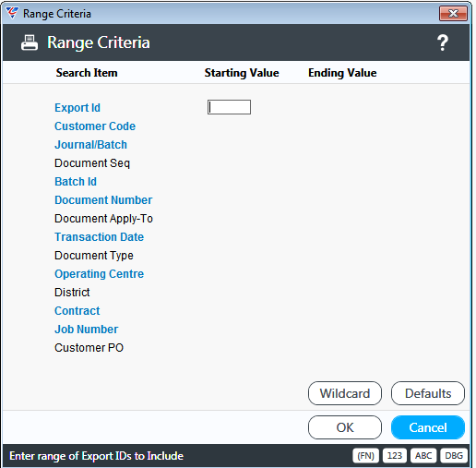Click the Wildcard button
Screen dimensions: 476x468
pyautogui.click(x=345, y=393)
